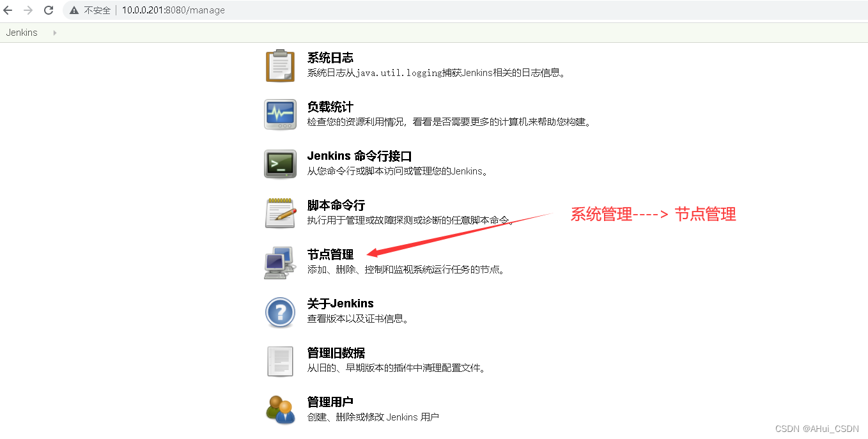Open the 管理用户 link
The width and height of the screenshot is (868, 439).
coord(330,401)
